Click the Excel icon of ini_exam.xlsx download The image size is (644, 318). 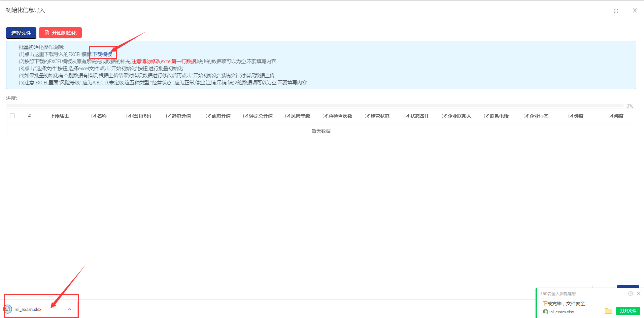tap(7, 309)
